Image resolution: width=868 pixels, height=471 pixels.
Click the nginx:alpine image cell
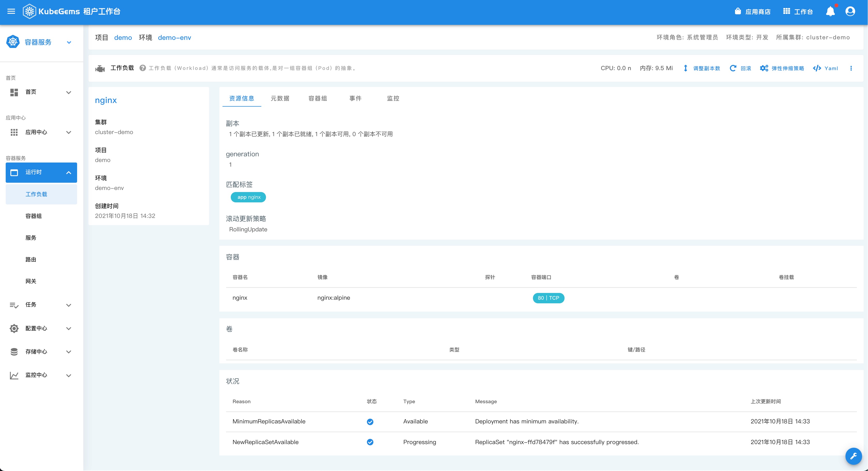[333, 298]
